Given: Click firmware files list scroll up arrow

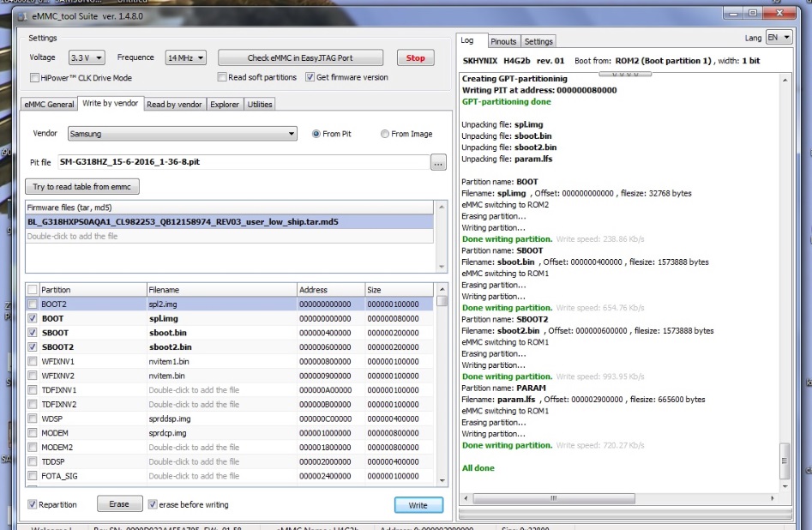Looking at the screenshot, I should (x=442, y=207).
